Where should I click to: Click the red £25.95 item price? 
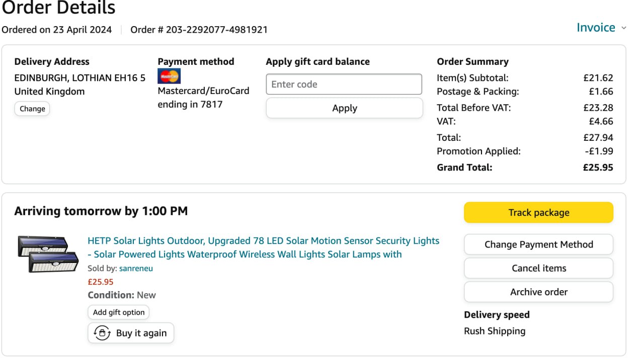tap(101, 282)
